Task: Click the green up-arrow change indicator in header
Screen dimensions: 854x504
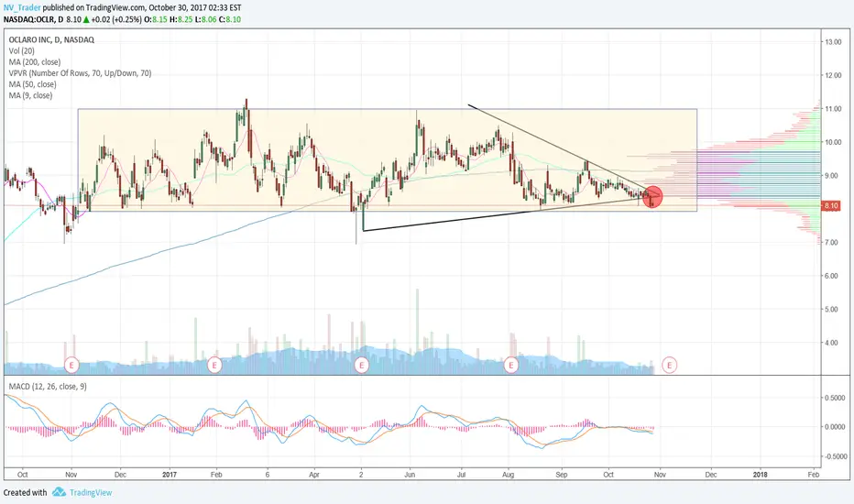Action: click(86, 19)
